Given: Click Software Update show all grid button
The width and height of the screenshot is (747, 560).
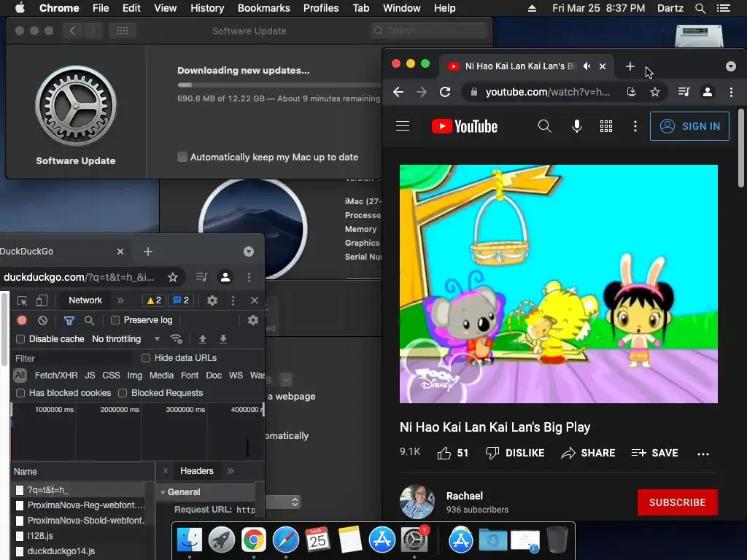Looking at the screenshot, I should 122,31.
